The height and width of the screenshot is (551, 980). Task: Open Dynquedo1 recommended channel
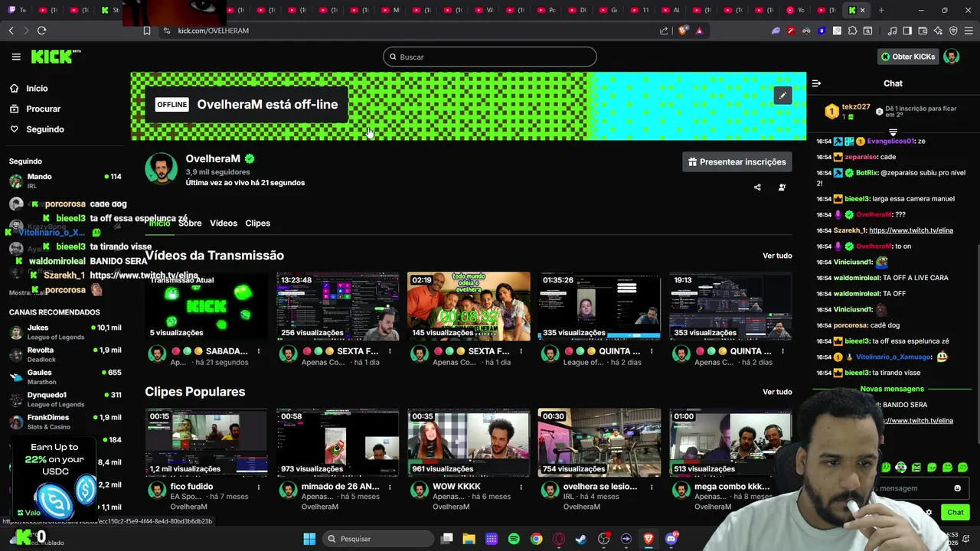click(x=65, y=399)
